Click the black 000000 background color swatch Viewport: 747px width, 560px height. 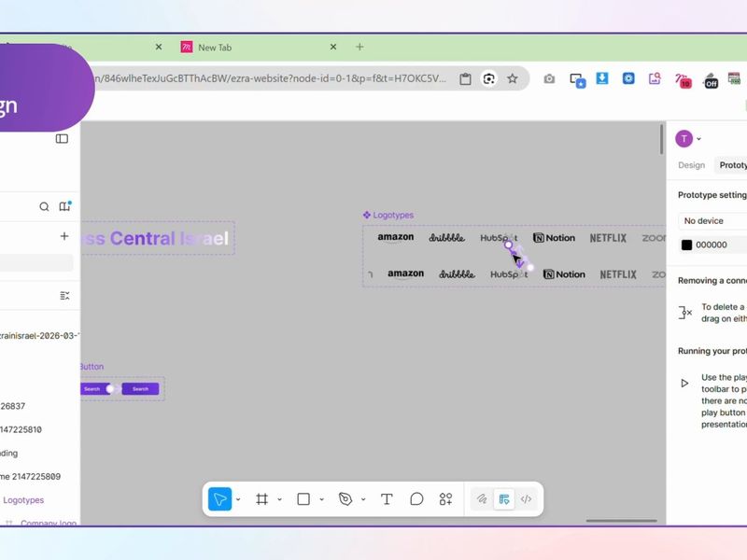click(x=686, y=245)
